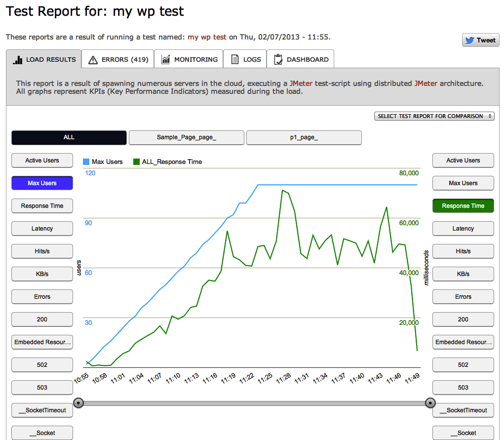Open the second JMeter link before 'architecture'
Image resolution: width=504 pixels, height=440 pixels.
tap(426, 83)
